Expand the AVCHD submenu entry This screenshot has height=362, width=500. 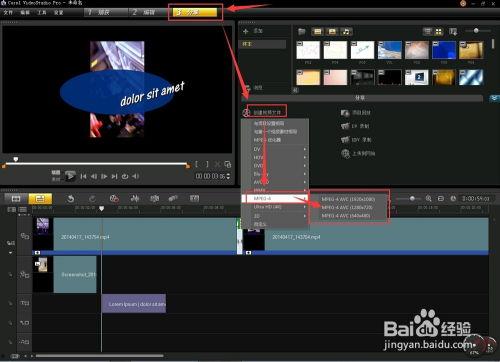275,182
